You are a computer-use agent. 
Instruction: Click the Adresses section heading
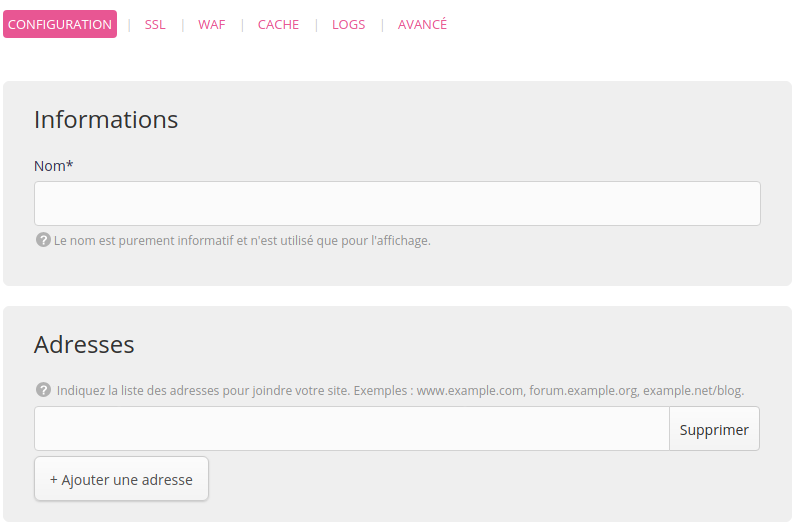point(84,345)
